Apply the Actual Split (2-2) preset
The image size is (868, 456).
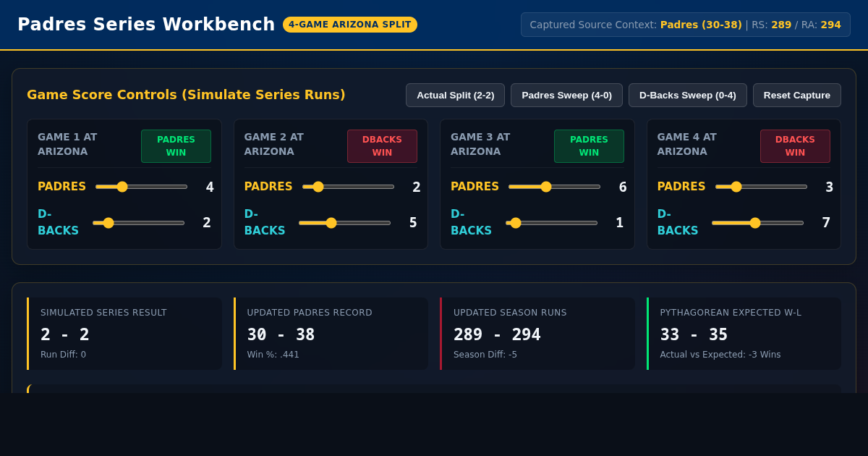point(455,95)
